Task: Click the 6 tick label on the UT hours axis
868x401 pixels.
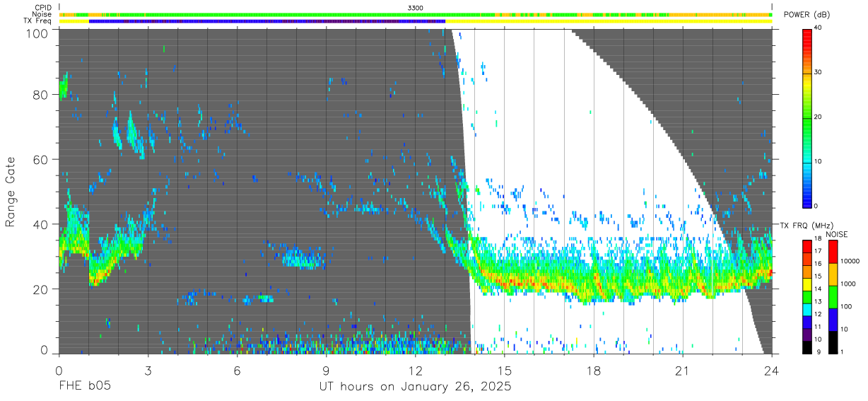Action: pos(237,370)
